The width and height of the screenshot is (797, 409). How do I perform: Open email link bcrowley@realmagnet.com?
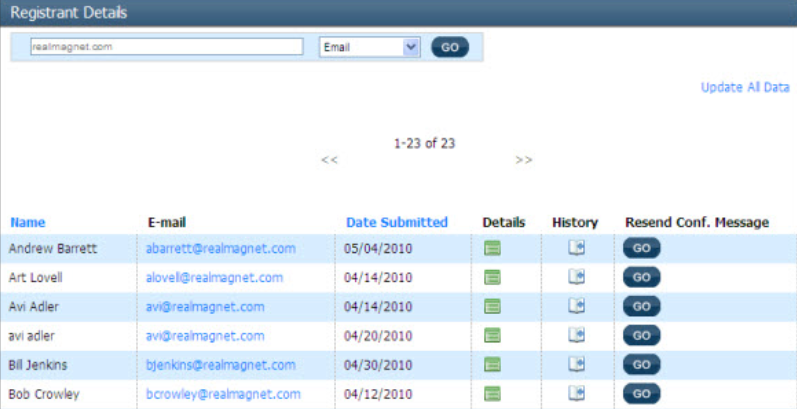(x=223, y=394)
